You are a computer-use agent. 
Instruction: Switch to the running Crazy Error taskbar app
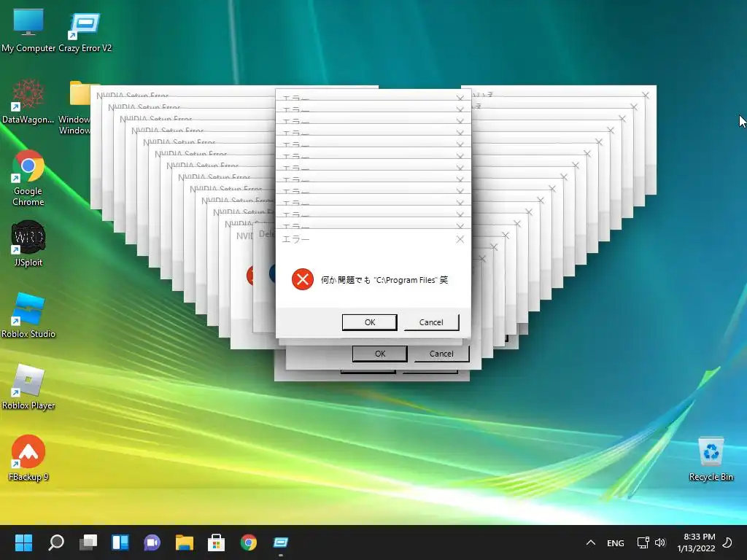pyautogui.click(x=281, y=542)
